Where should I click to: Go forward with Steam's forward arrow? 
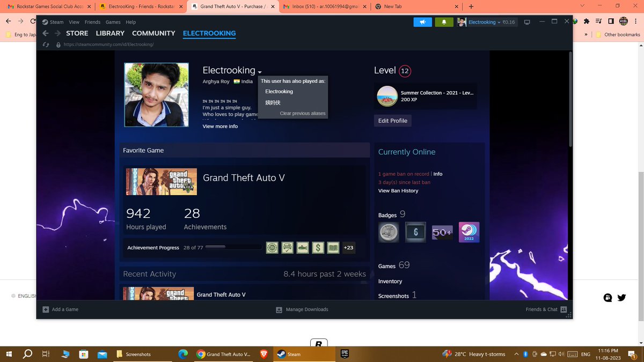coord(57,33)
